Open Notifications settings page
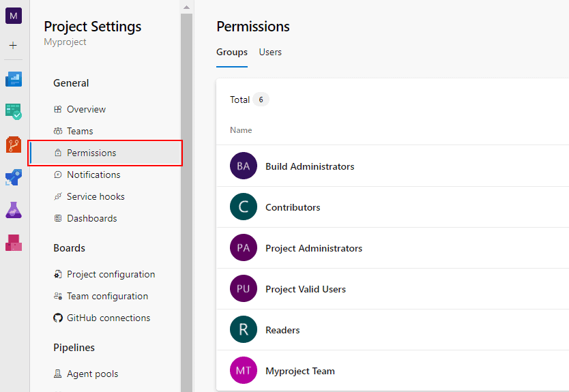Screen dimensions: 569x392 [x=93, y=175]
